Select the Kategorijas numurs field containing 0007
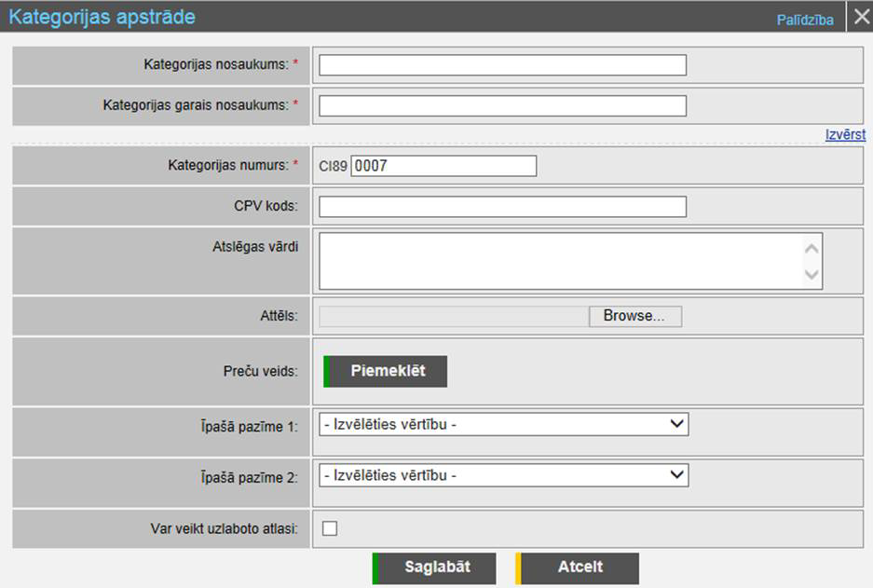The width and height of the screenshot is (873, 588). coord(443,166)
